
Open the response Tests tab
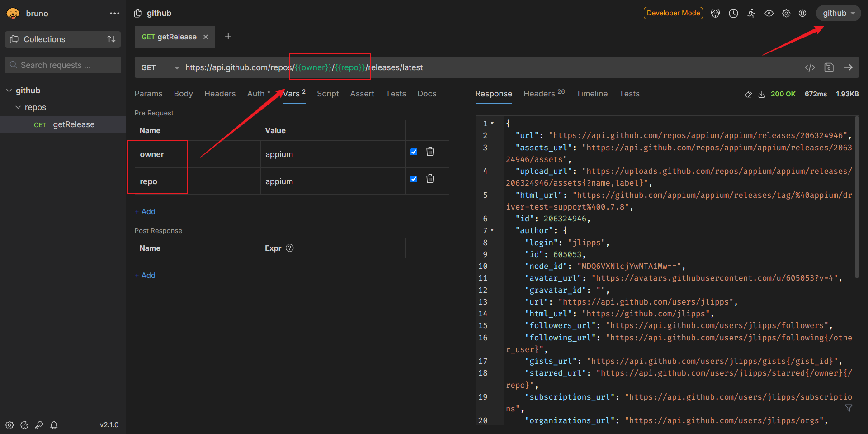[x=629, y=94]
